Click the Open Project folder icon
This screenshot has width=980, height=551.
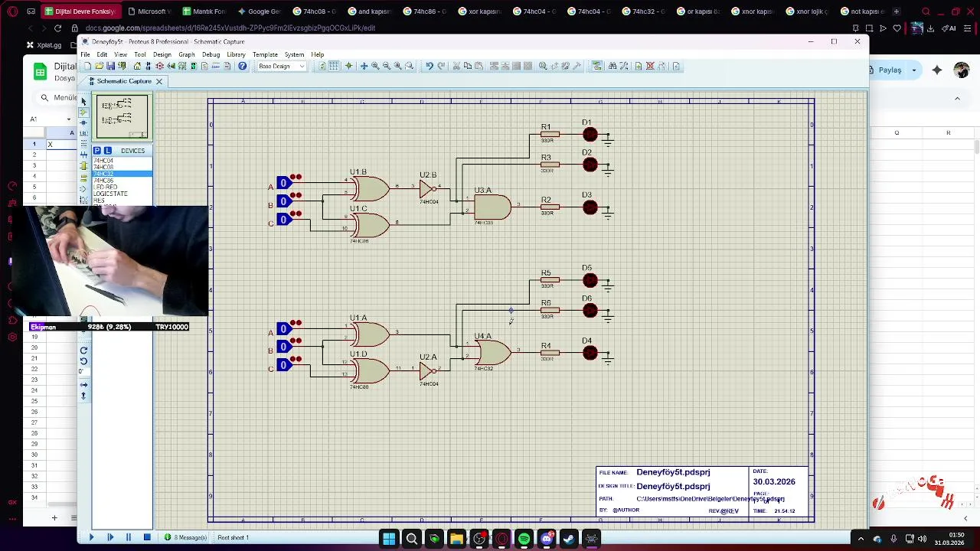click(x=99, y=66)
